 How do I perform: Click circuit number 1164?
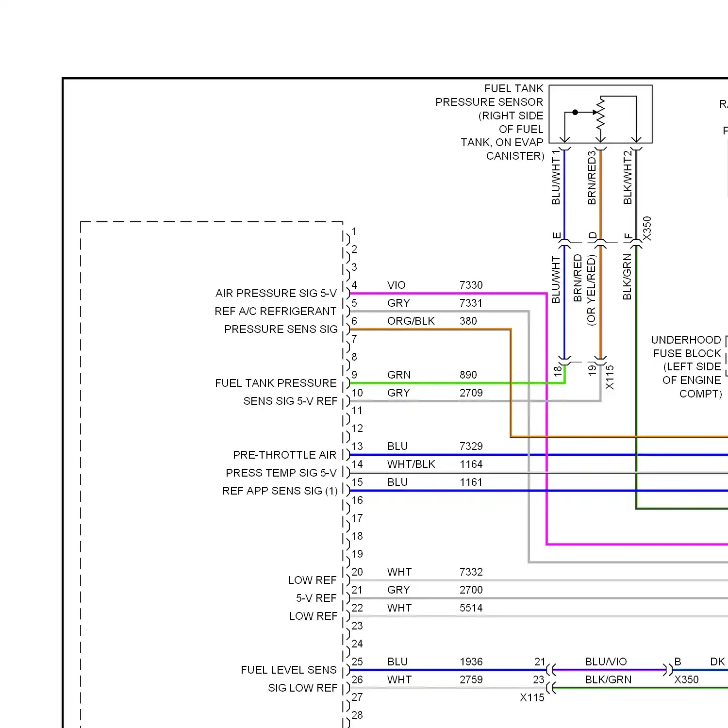point(471,464)
